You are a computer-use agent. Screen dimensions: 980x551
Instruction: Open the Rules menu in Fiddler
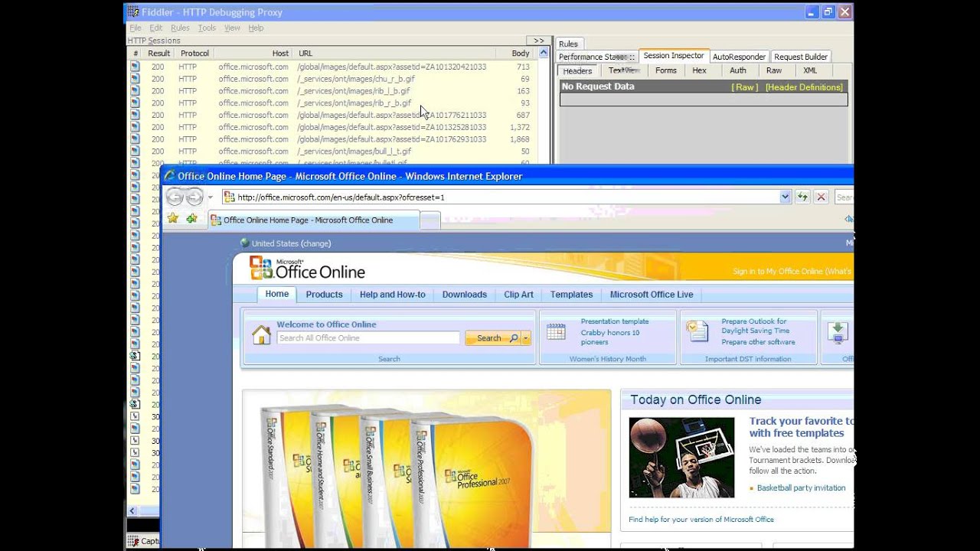pyautogui.click(x=180, y=28)
